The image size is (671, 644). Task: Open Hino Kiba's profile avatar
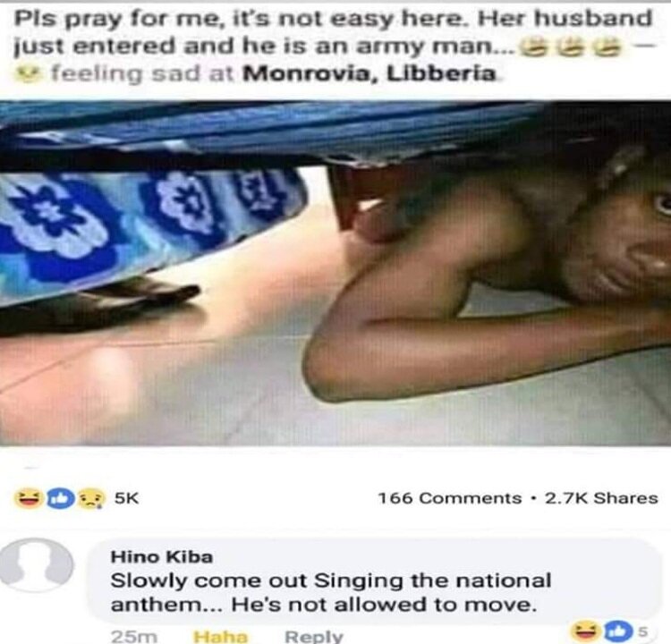(x=35, y=564)
